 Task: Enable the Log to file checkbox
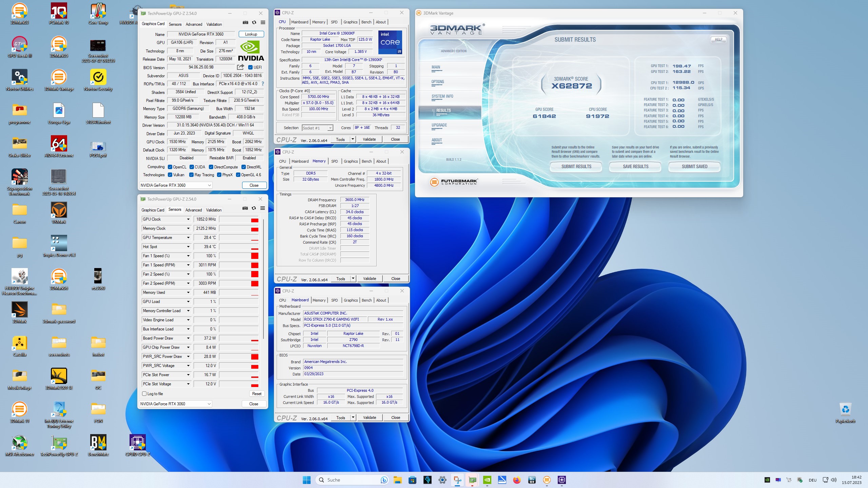[144, 394]
